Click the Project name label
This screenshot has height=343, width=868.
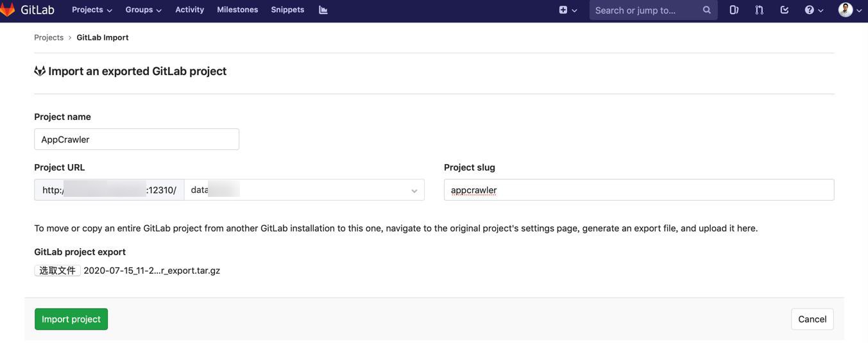(x=62, y=117)
